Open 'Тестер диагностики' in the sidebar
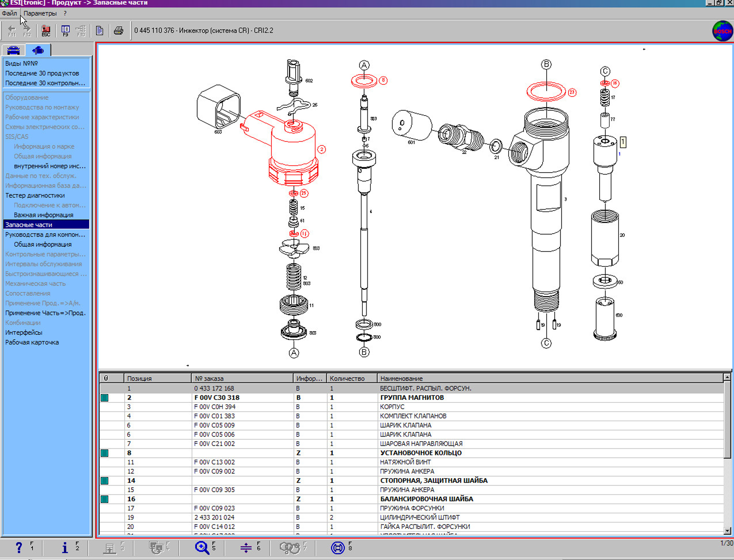 coord(35,195)
